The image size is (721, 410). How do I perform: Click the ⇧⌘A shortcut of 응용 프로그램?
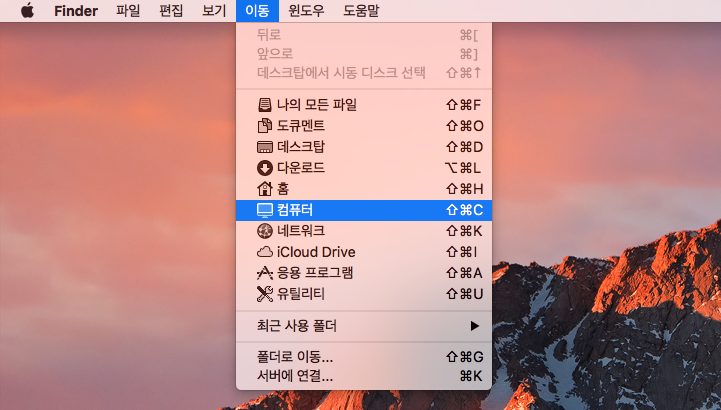(x=464, y=273)
